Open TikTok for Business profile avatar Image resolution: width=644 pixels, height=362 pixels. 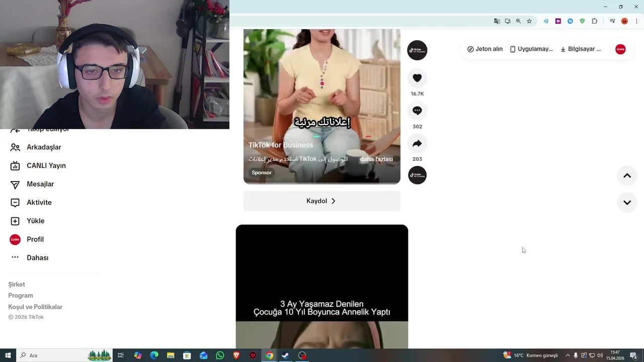417,50
